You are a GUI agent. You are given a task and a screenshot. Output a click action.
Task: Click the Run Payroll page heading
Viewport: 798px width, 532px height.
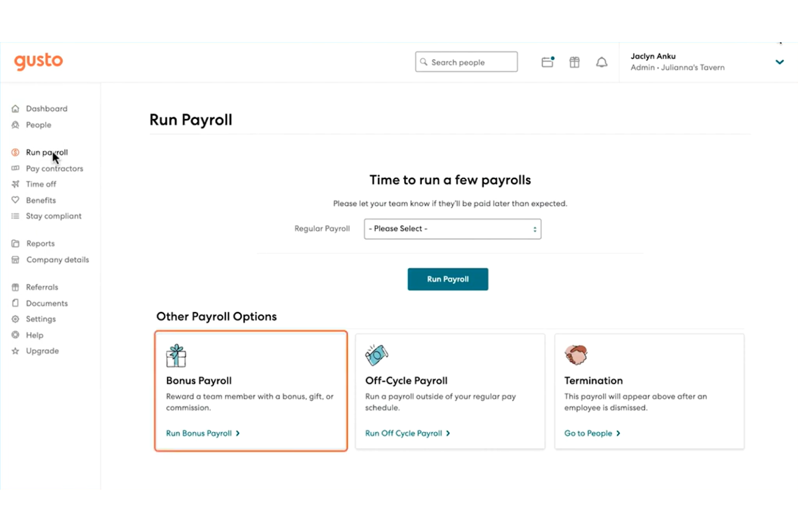[191, 120]
